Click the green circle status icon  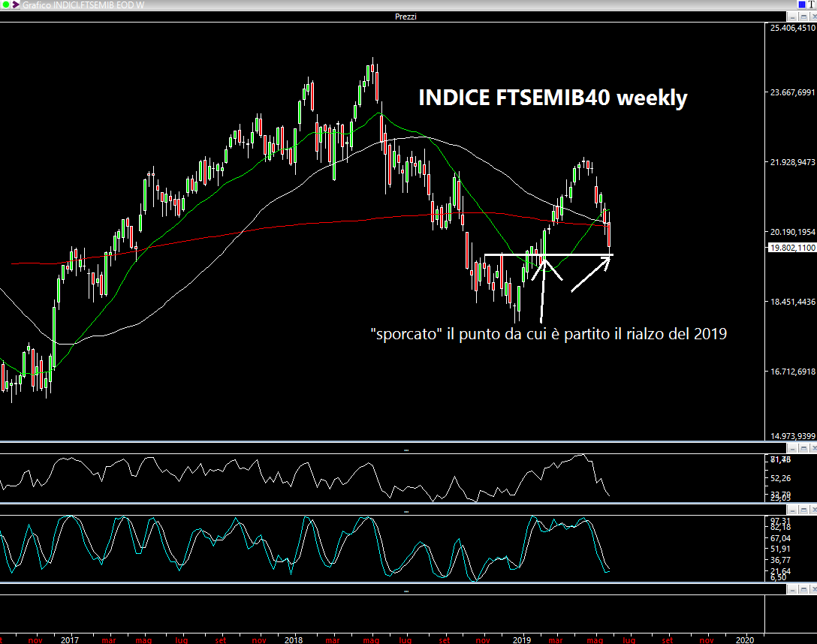(x=5, y=5)
